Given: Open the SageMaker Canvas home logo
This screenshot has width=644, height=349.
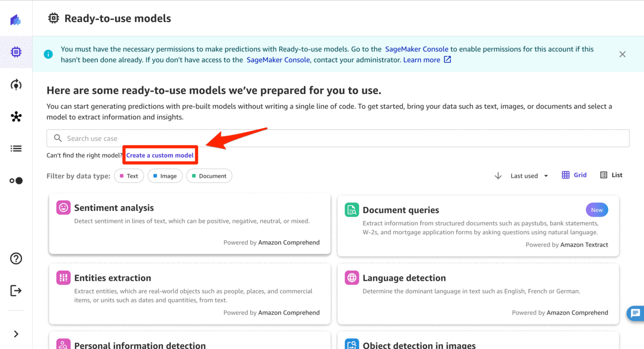Looking at the screenshot, I should point(16,20).
